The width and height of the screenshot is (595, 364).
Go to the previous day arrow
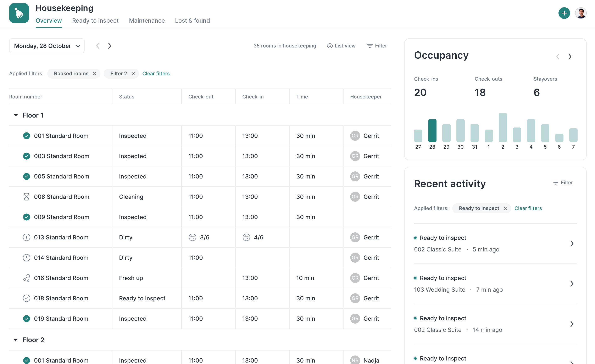point(98,46)
